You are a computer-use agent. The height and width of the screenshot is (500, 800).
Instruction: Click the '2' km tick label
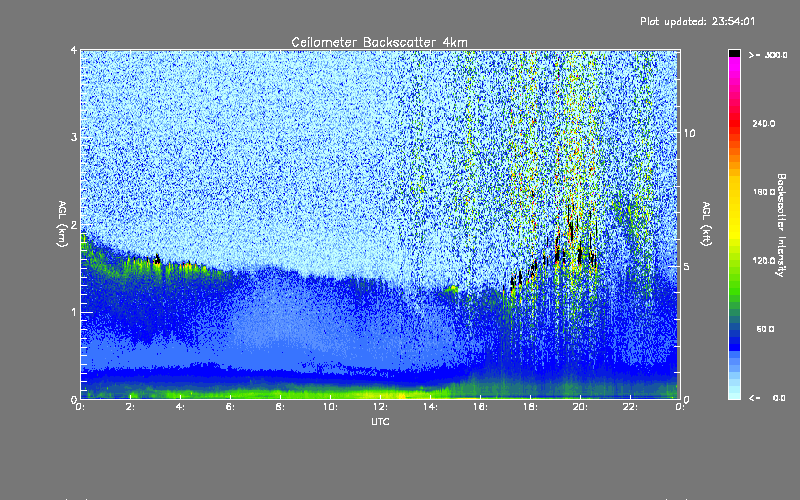(74, 225)
